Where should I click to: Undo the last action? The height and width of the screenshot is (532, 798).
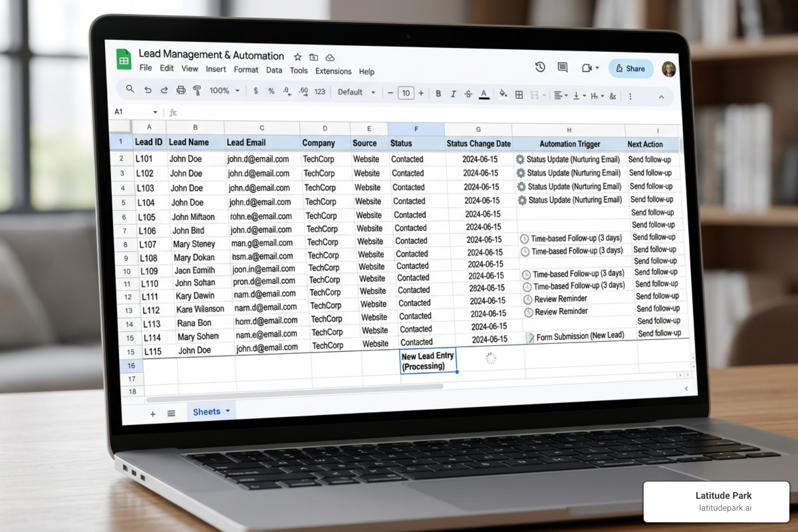coord(148,89)
